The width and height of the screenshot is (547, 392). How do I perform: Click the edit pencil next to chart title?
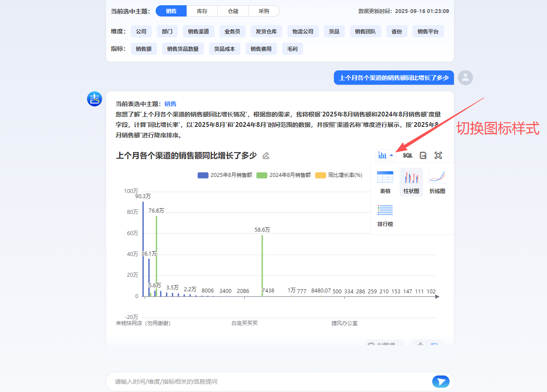pyautogui.click(x=266, y=156)
